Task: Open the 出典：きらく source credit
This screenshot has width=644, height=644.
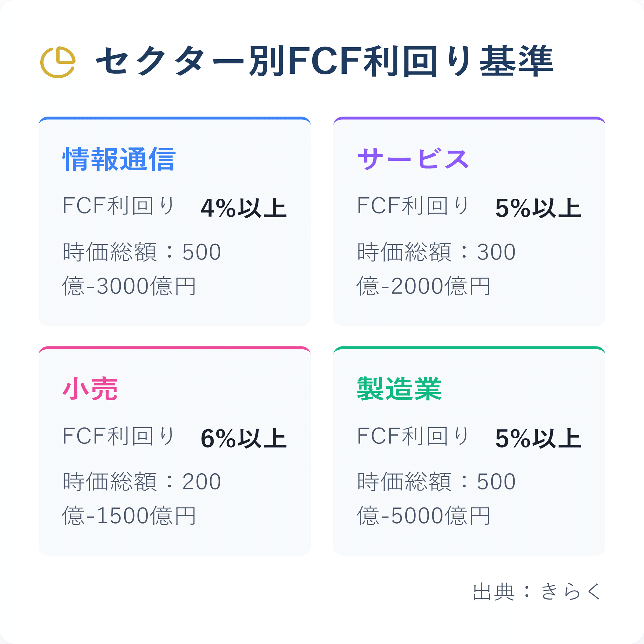Action: pyautogui.click(x=537, y=591)
